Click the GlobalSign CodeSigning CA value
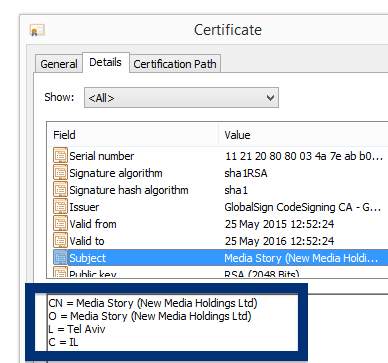 click(303, 207)
